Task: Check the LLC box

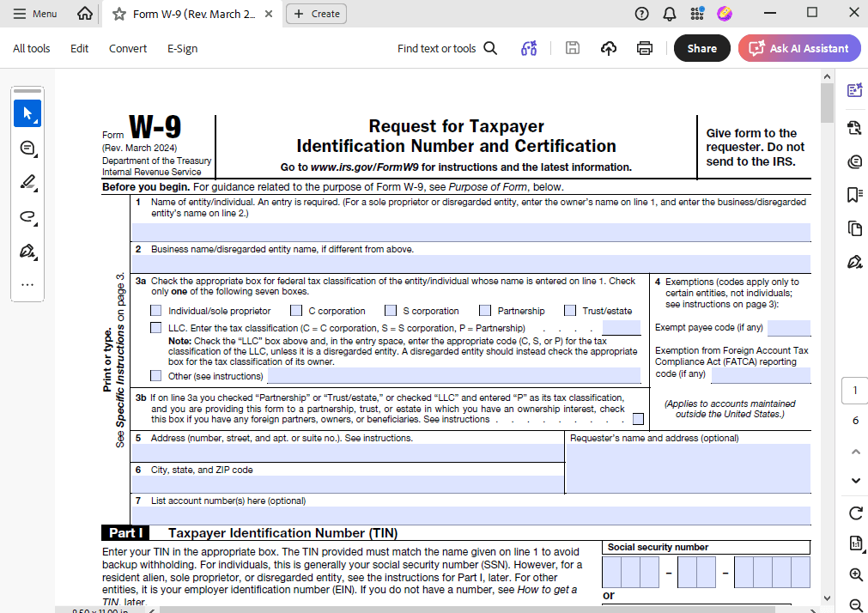Action: click(x=156, y=328)
